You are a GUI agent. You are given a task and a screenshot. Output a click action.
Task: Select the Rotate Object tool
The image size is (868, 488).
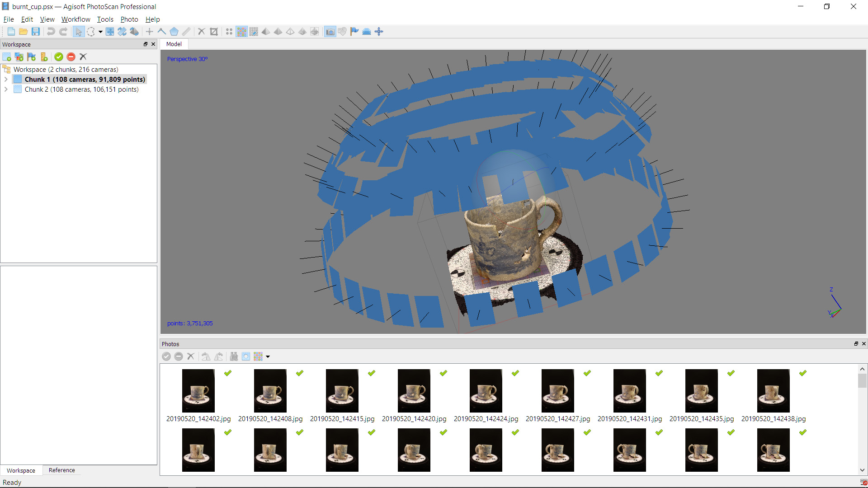134,32
